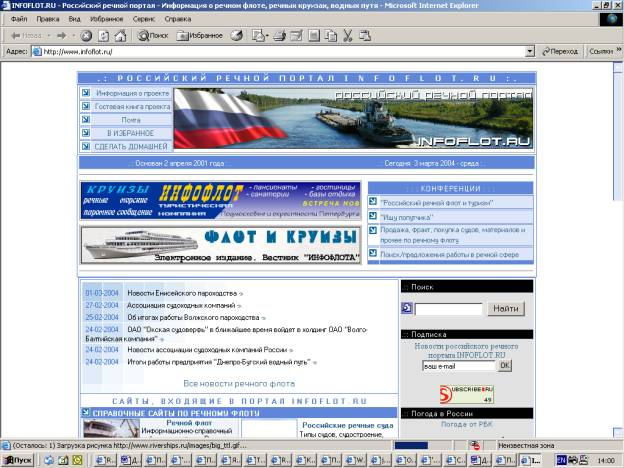The width and height of the screenshot is (624, 468).
Task: Click the Переход go button
Action: (x=560, y=51)
